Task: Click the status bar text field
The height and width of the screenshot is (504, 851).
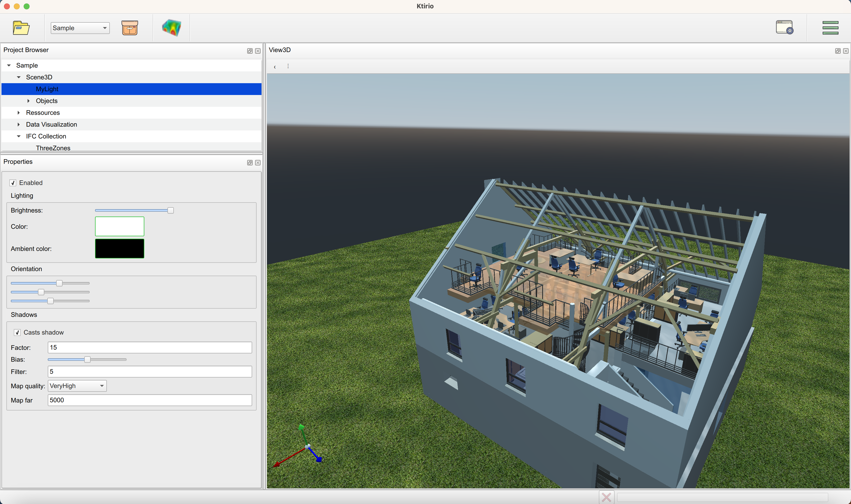Action: (722, 497)
